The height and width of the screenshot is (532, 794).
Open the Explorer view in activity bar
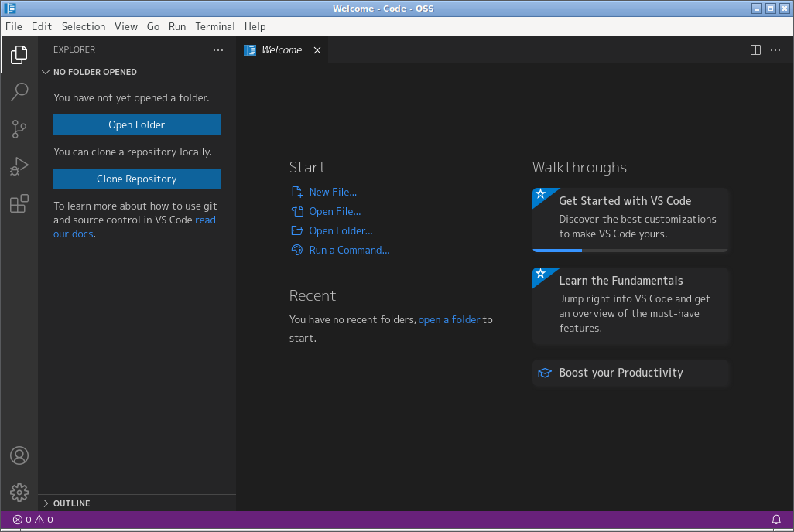19,55
